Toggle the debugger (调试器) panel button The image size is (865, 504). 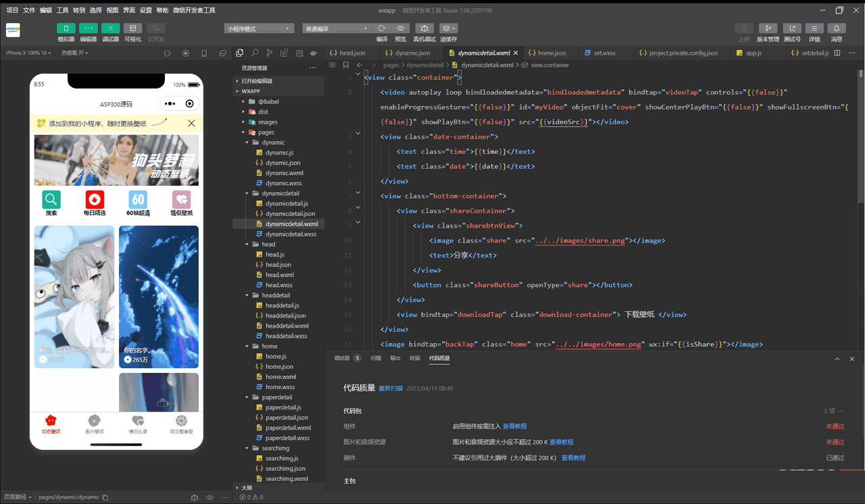110,28
